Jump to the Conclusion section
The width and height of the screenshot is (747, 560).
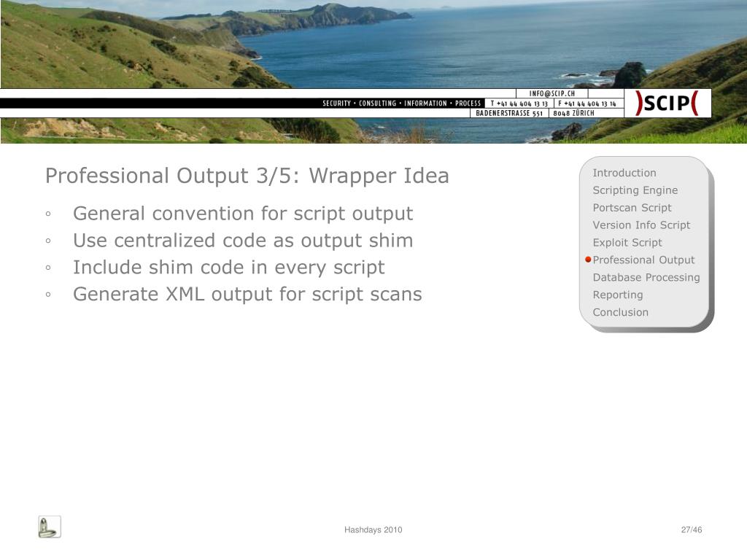620,312
